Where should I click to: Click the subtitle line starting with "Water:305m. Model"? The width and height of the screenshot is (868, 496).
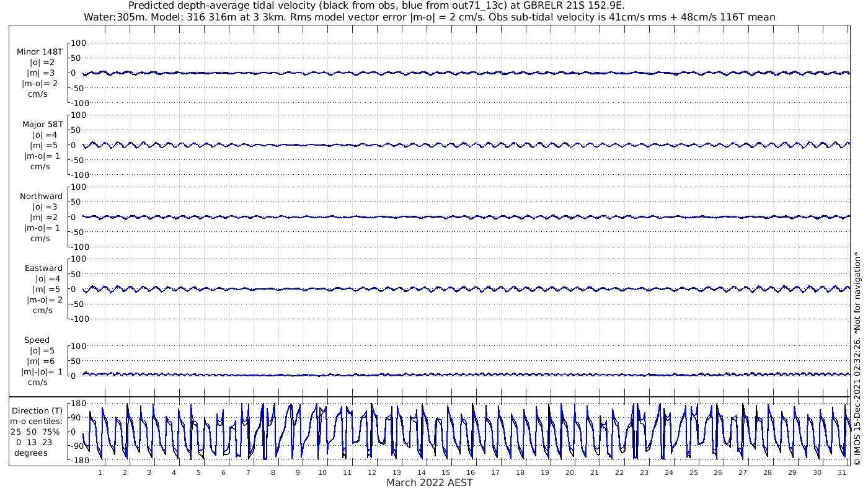[429, 17]
